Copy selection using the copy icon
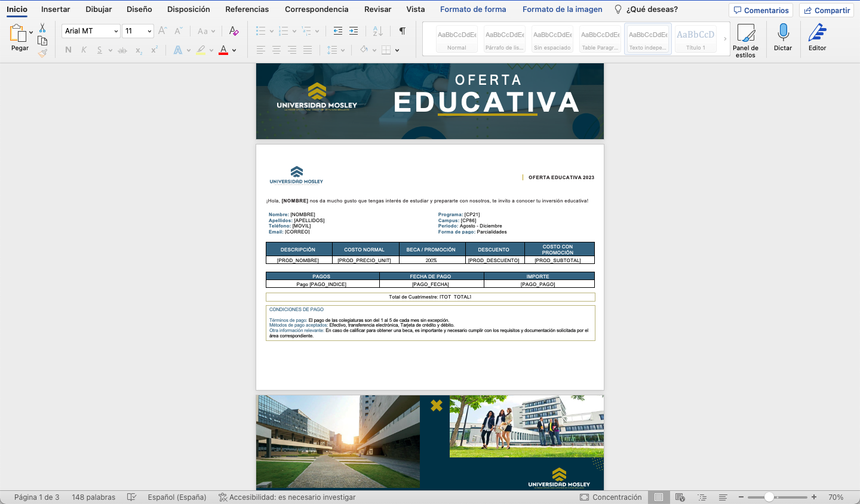 coord(42,41)
